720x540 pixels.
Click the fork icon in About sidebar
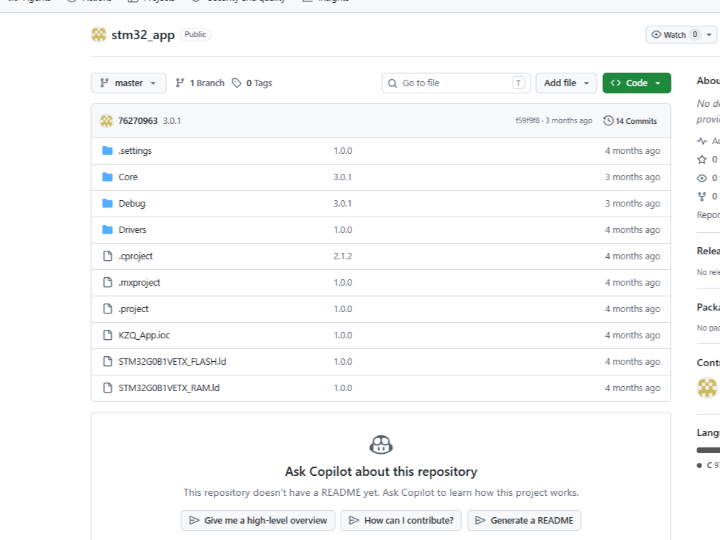[702, 197]
